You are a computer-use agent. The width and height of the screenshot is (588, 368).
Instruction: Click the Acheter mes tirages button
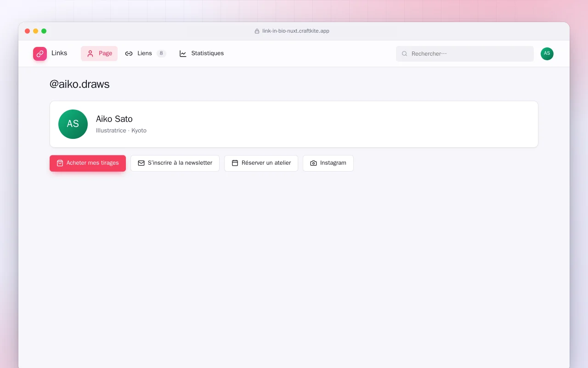click(88, 163)
